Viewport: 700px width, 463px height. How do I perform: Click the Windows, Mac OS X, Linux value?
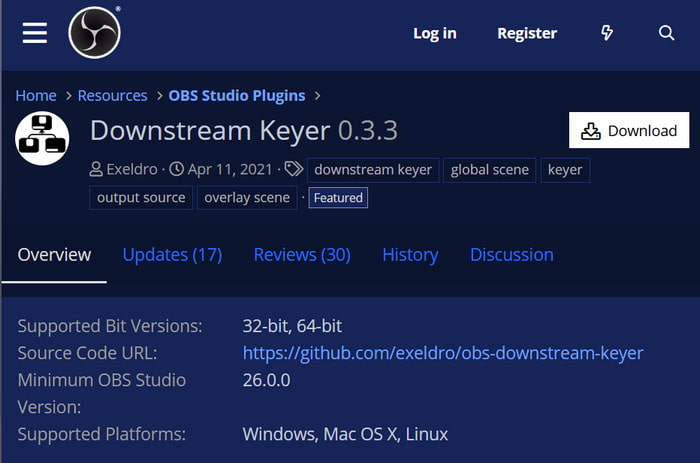click(x=345, y=434)
